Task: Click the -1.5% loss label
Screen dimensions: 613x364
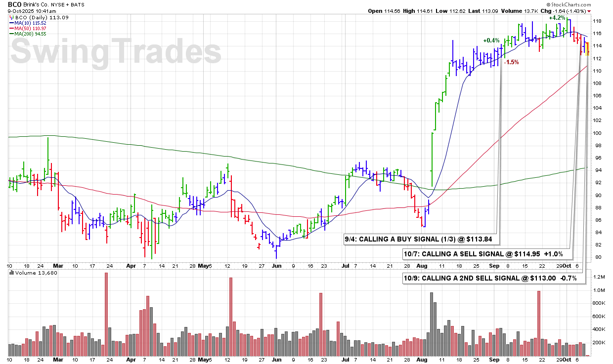Action: click(511, 63)
